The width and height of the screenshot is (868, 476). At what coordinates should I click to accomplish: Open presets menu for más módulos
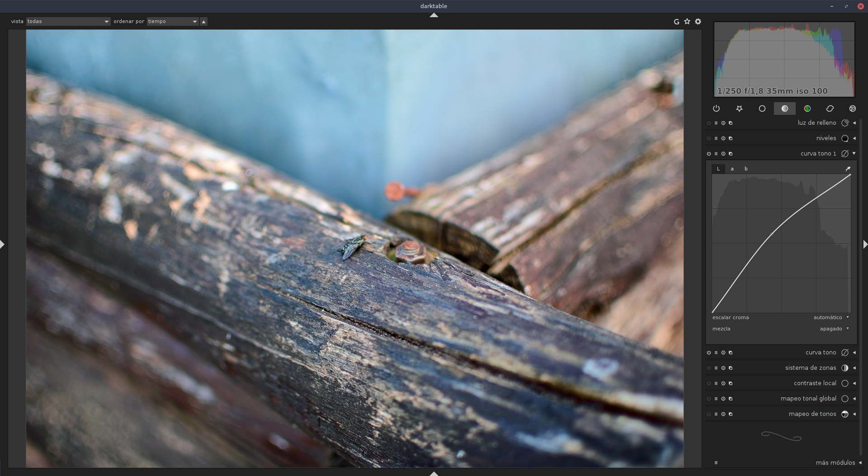[x=716, y=462]
